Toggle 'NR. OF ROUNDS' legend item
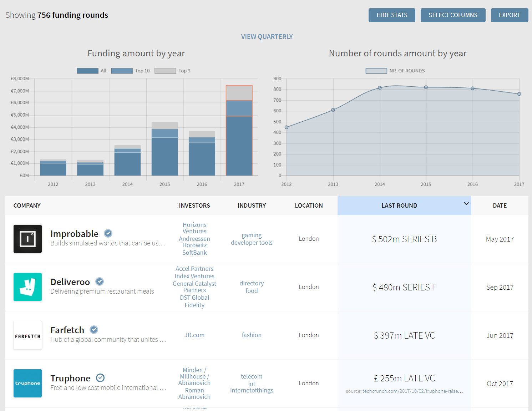Image resolution: width=532 pixels, height=411 pixels. (395, 71)
